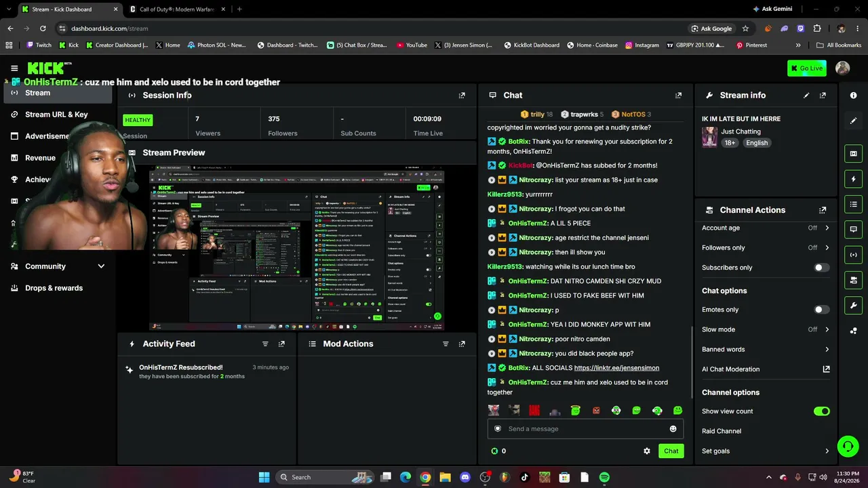This screenshot has height=488, width=868.
Task: Open Activity Feed filter options
Action: click(x=265, y=344)
